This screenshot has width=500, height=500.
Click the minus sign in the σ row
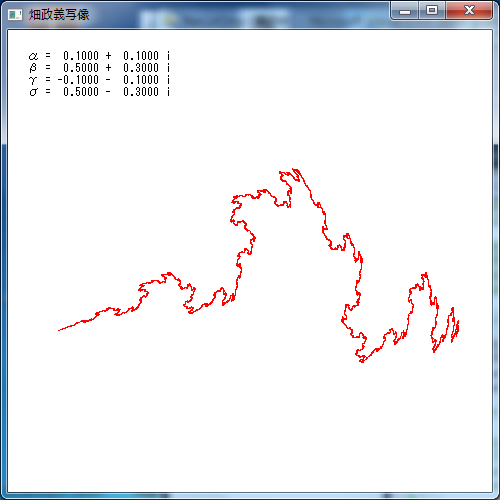[x=108, y=92]
